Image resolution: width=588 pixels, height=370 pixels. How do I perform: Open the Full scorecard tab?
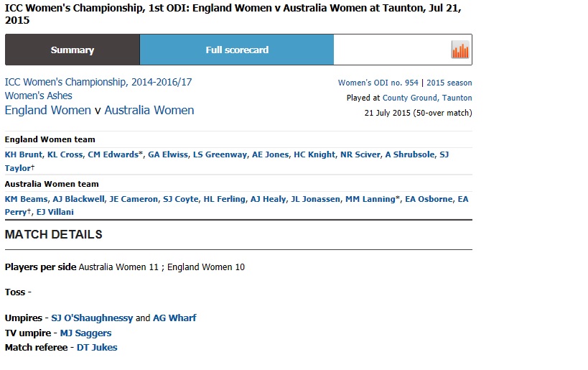point(237,50)
